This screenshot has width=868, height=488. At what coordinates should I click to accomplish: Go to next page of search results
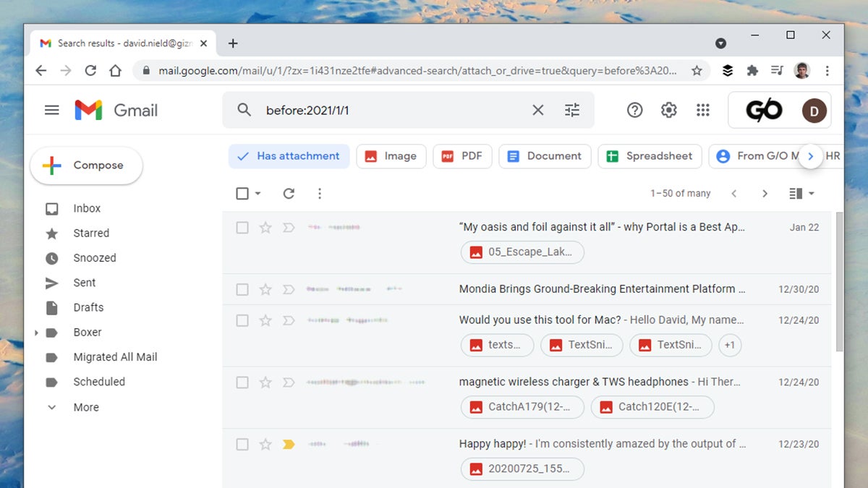point(765,194)
